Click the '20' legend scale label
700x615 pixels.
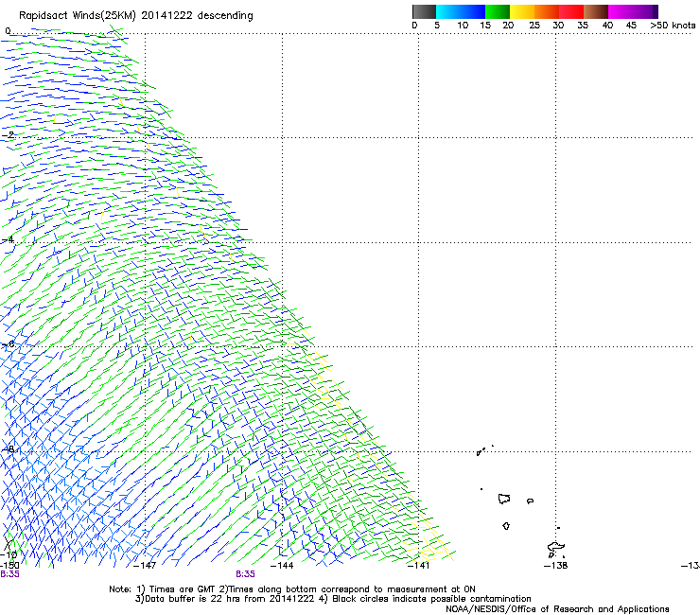(508, 26)
